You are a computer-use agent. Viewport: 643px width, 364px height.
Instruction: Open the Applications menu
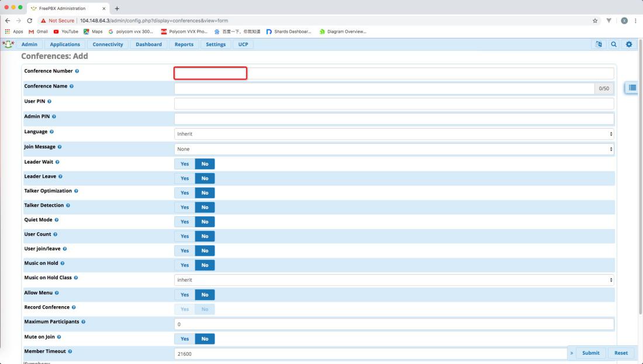tap(65, 44)
